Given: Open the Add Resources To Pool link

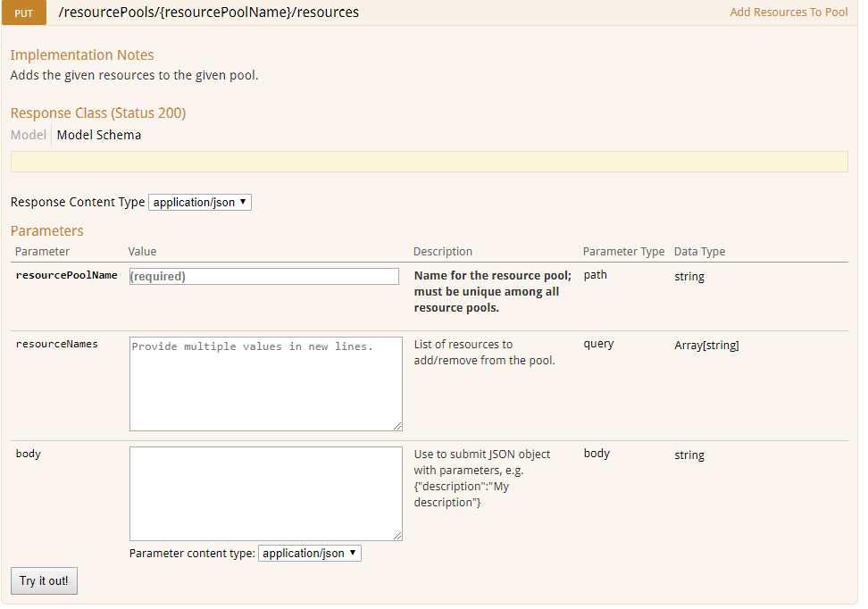Looking at the screenshot, I should click(789, 13).
